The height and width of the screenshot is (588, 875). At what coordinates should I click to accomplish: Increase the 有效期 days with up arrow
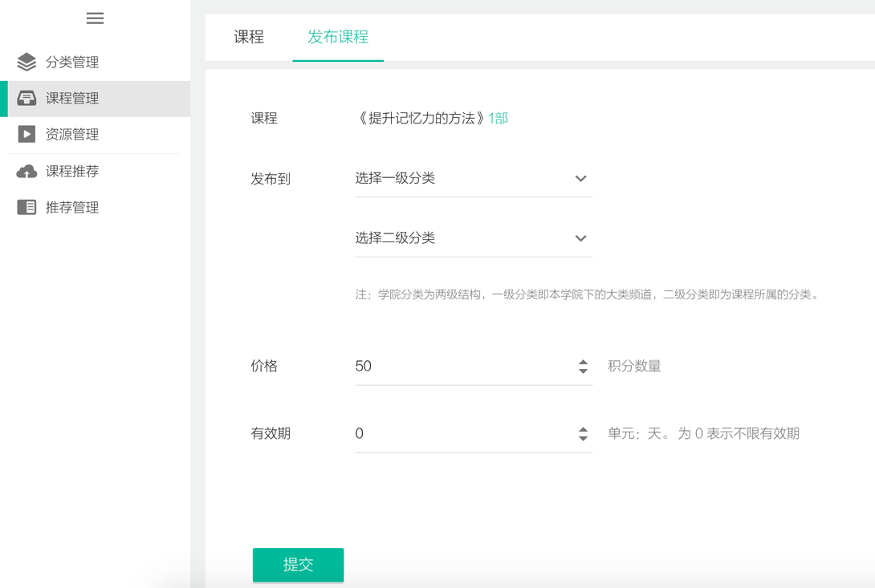click(583, 429)
